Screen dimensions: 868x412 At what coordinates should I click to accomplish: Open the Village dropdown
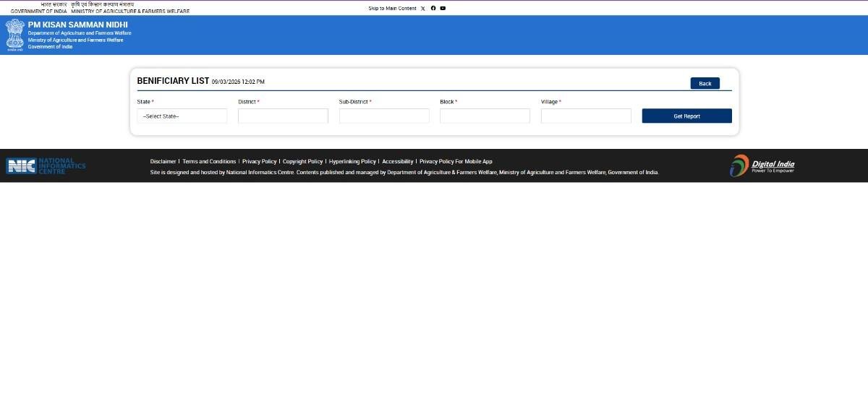pos(586,116)
